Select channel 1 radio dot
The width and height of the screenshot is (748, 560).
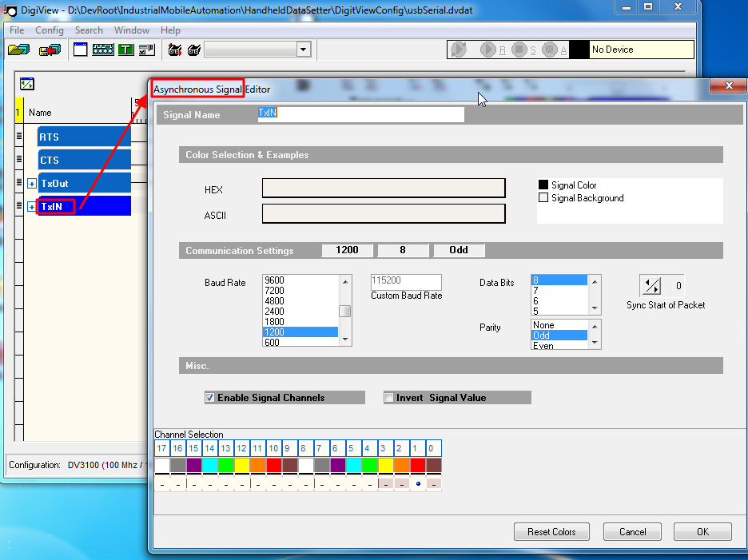pos(418,483)
